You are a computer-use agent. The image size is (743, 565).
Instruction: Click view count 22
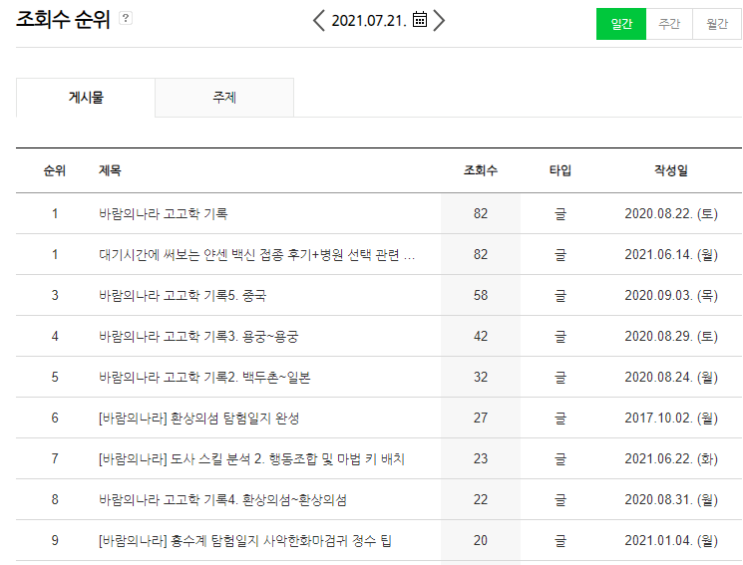tap(480, 499)
